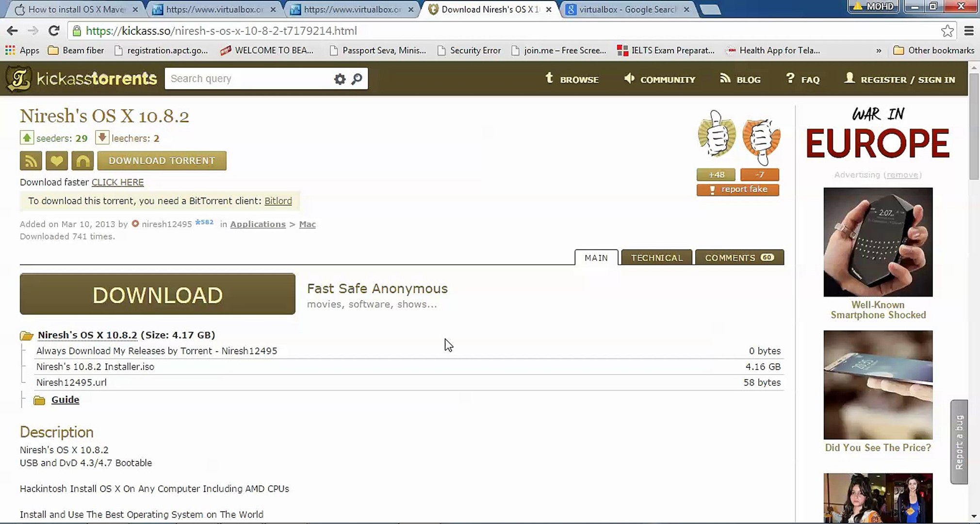The image size is (980, 524).
Task: Reload the current page
Action: tap(54, 31)
